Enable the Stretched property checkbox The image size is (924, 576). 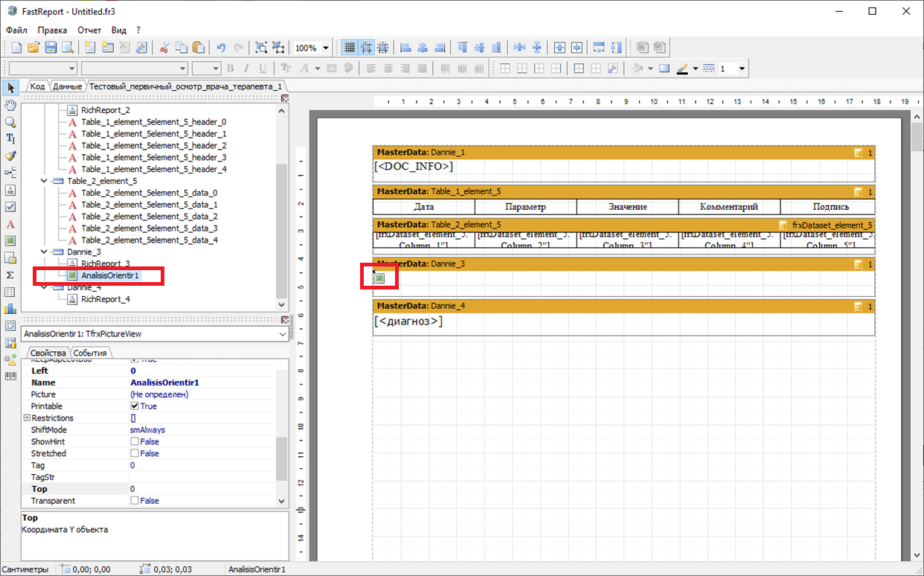(135, 453)
